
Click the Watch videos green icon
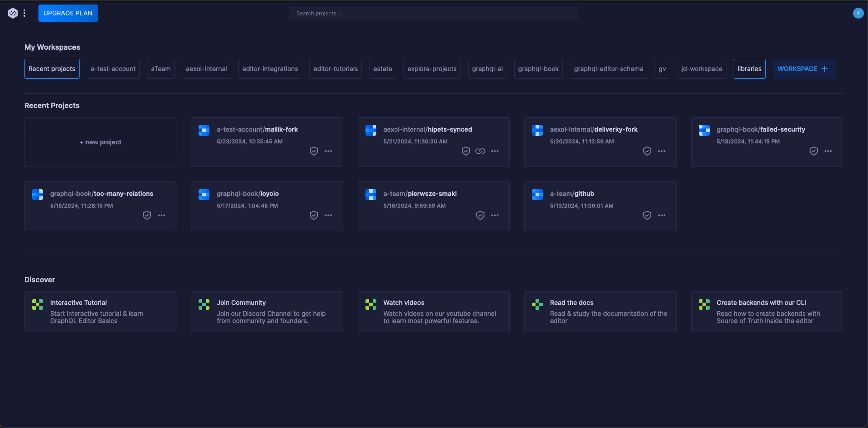click(371, 304)
